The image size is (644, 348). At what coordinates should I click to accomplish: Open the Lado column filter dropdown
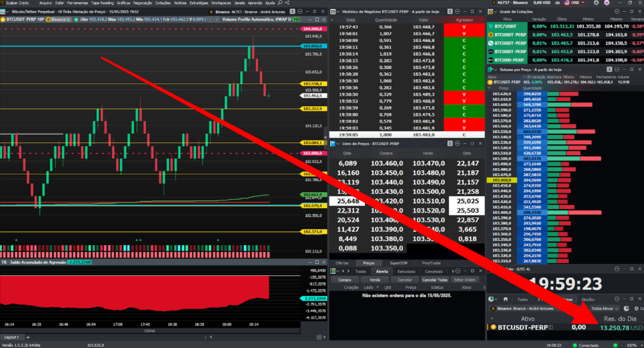(x=378, y=287)
